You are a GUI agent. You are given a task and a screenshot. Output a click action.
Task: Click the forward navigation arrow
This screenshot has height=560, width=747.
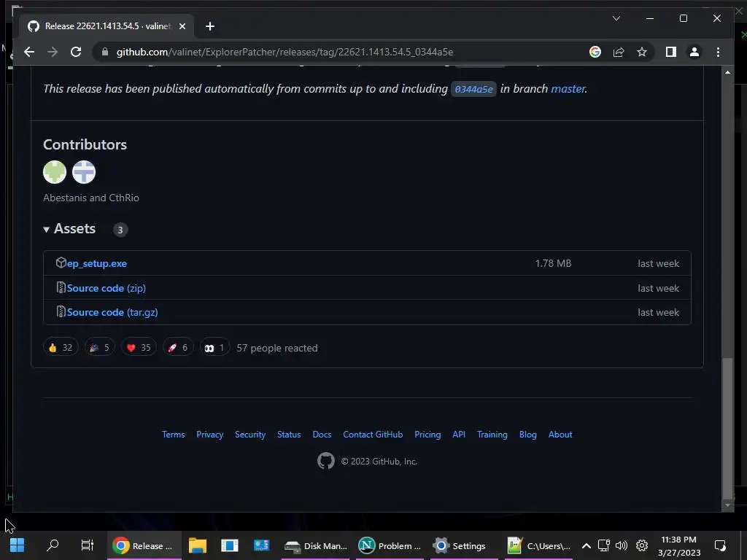53,52
